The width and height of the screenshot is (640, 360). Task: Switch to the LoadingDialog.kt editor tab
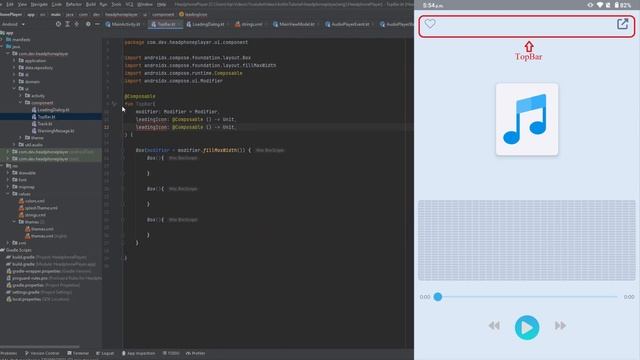click(205, 24)
